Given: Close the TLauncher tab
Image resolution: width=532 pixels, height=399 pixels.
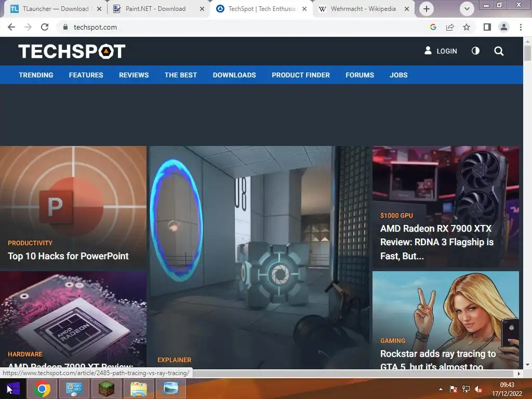Looking at the screenshot, I should (99, 9).
